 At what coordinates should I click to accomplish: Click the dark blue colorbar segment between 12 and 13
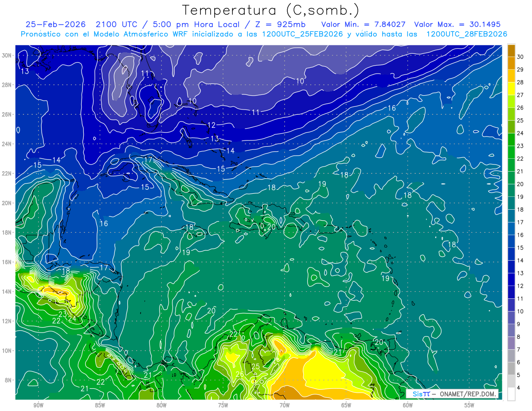[511, 279]
